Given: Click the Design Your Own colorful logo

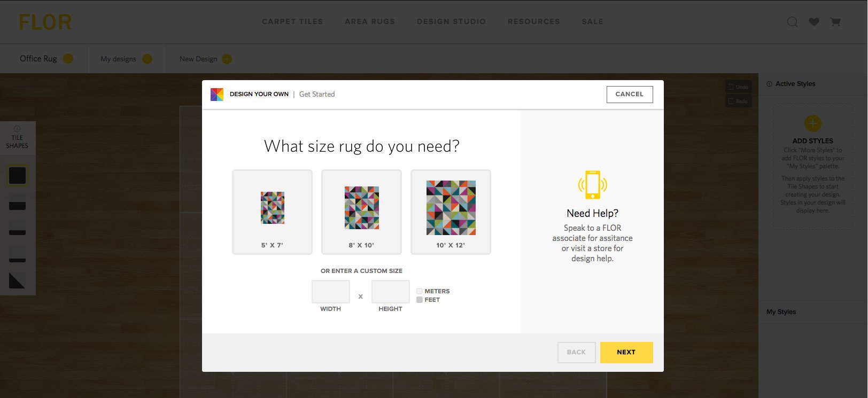Looking at the screenshot, I should (217, 95).
